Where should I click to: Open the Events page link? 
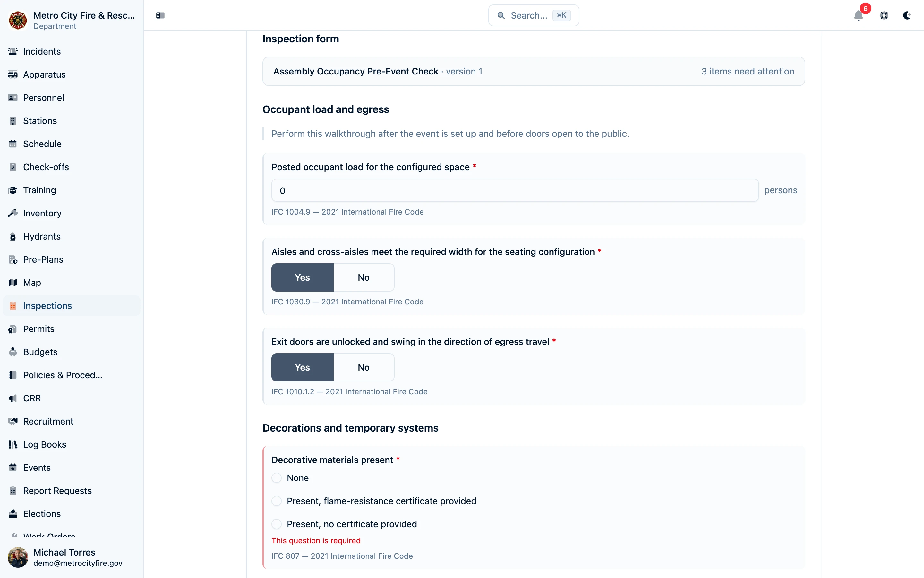(72, 468)
